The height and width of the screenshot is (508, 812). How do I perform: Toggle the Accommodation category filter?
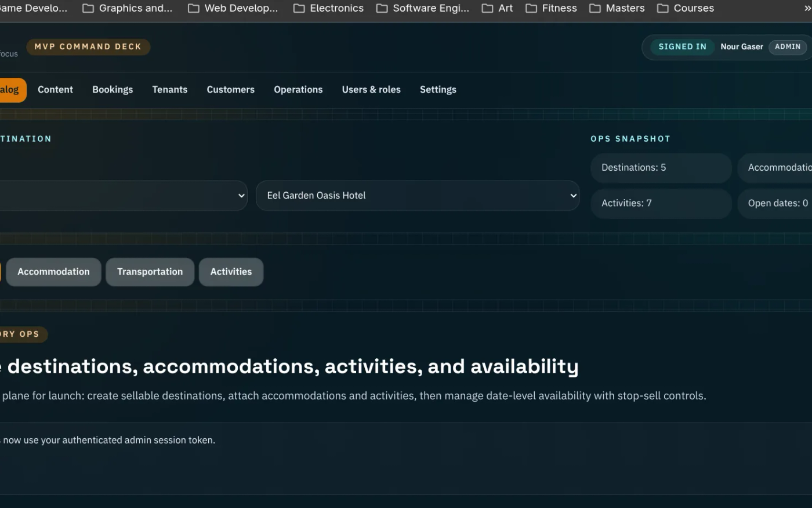53,272
